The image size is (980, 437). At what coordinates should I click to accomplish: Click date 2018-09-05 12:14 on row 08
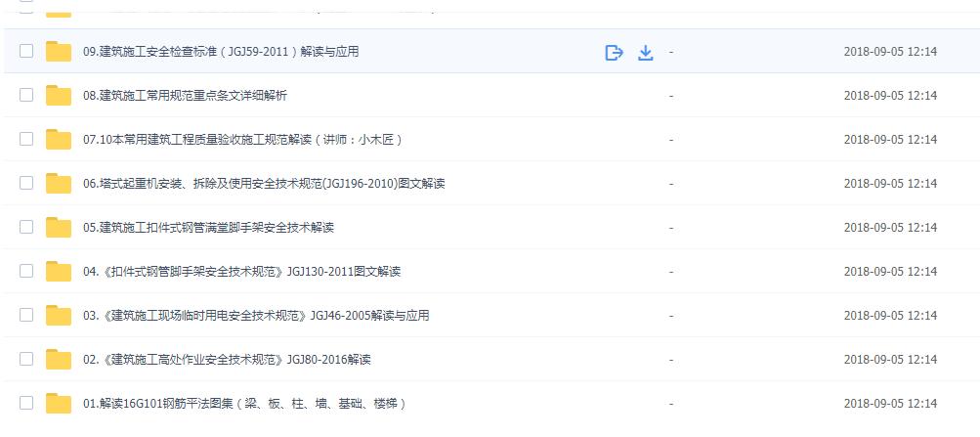[x=890, y=96]
